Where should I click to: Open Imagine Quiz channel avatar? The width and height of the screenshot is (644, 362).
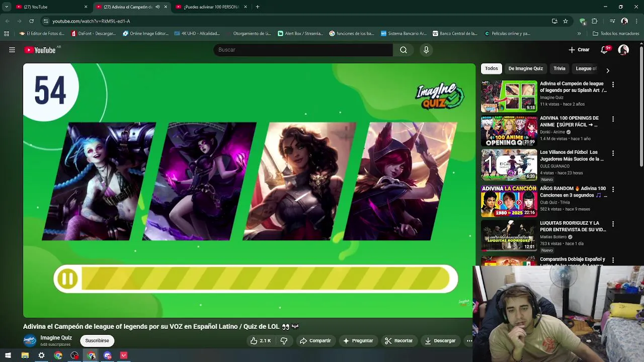click(30, 340)
